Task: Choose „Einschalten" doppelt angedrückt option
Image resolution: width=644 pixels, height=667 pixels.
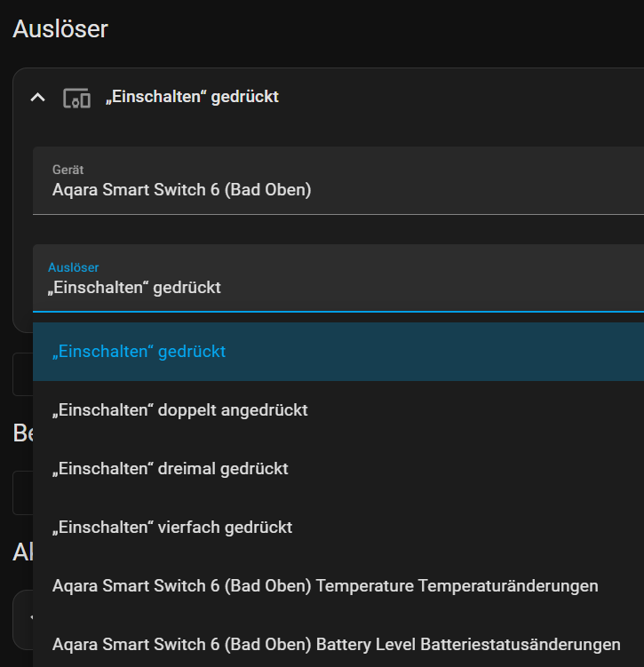Action: tap(180, 410)
